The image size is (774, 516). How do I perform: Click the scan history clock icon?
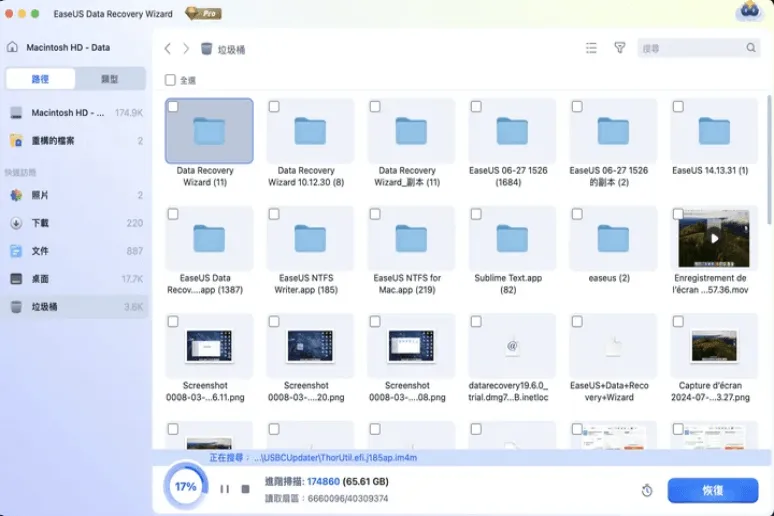(x=648, y=490)
